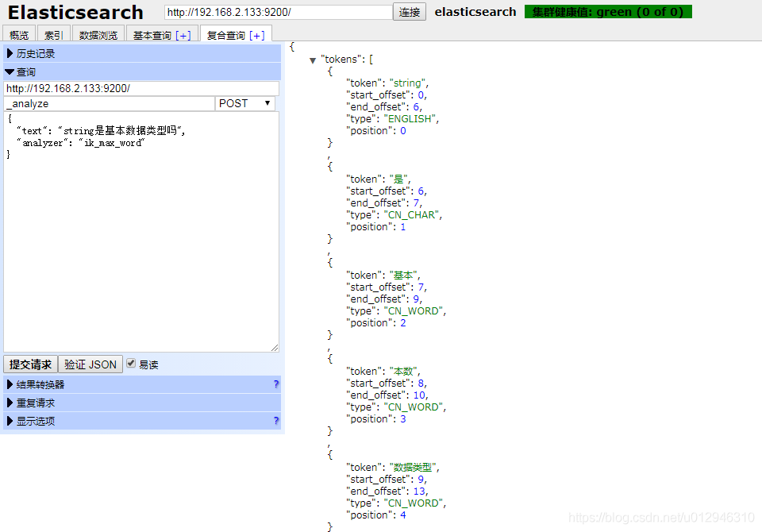The height and width of the screenshot is (532, 762).
Task: Click the _analyze endpoint path field
Action: tap(110, 103)
